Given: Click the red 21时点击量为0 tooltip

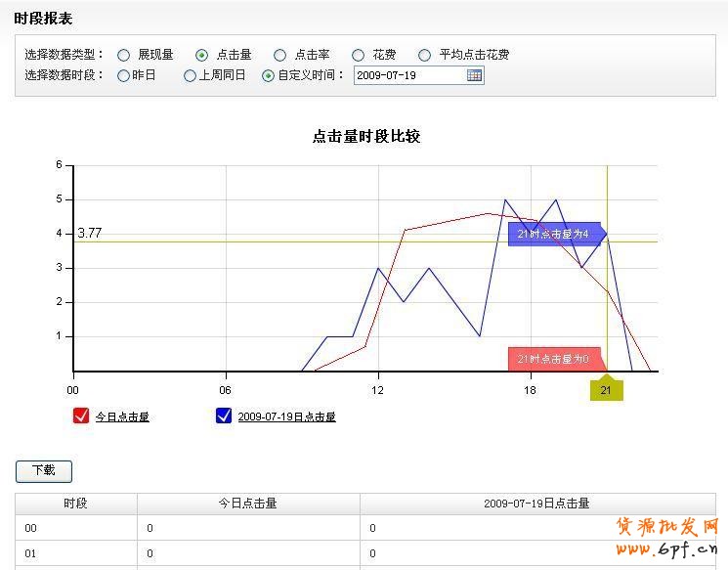Looking at the screenshot, I should point(553,359).
